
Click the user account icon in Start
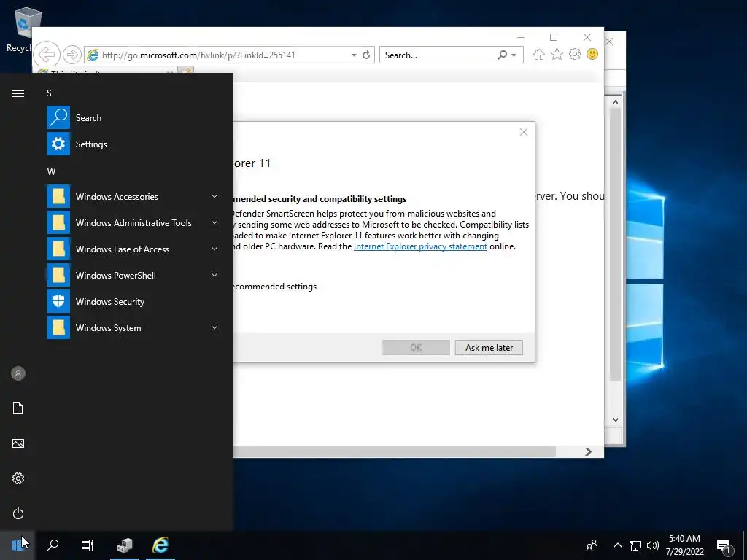(x=18, y=373)
